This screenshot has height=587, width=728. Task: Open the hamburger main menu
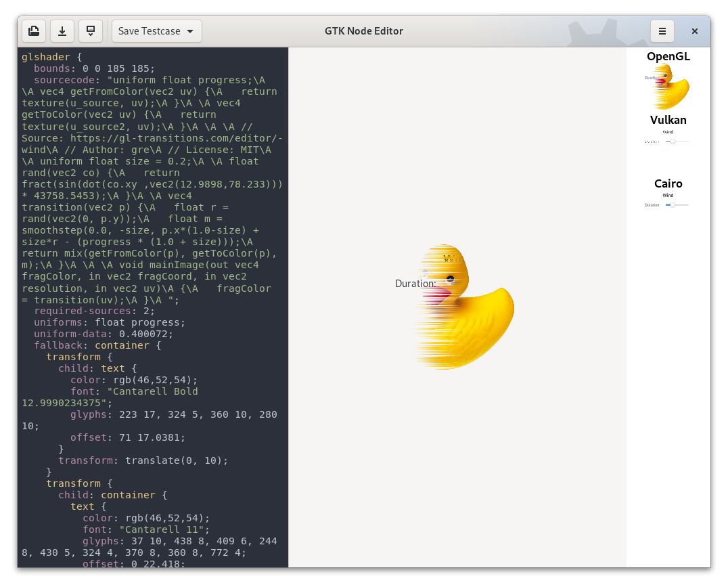[x=662, y=31]
